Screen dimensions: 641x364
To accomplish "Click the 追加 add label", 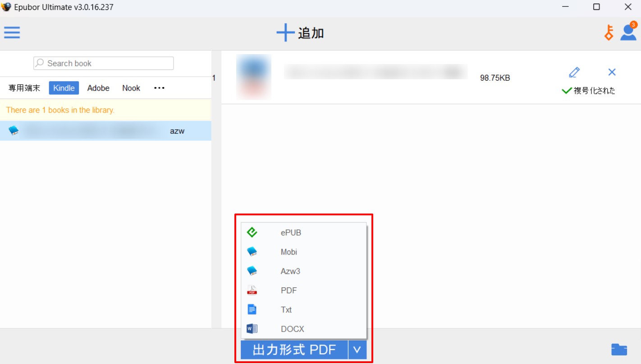I will pos(311,33).
